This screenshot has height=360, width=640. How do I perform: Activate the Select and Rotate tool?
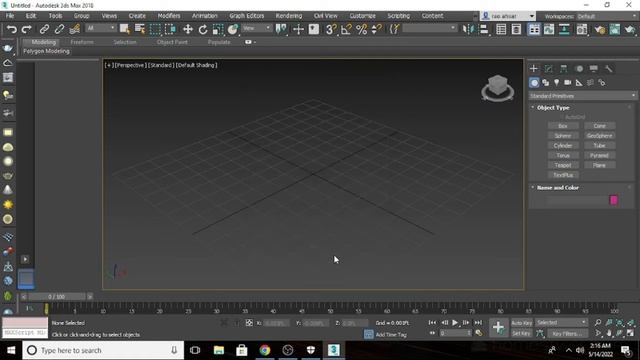point(203,29)
